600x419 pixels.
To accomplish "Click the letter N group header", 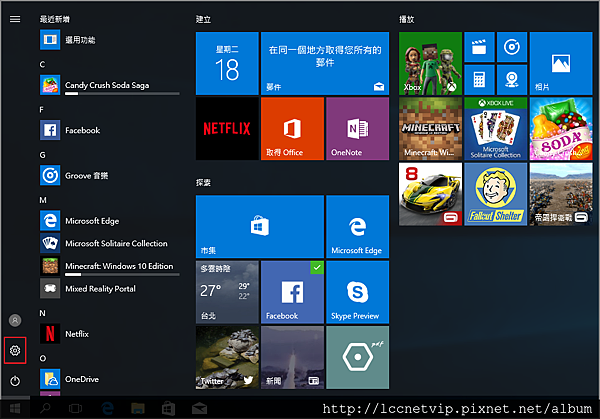I will [x=42, y=313].
